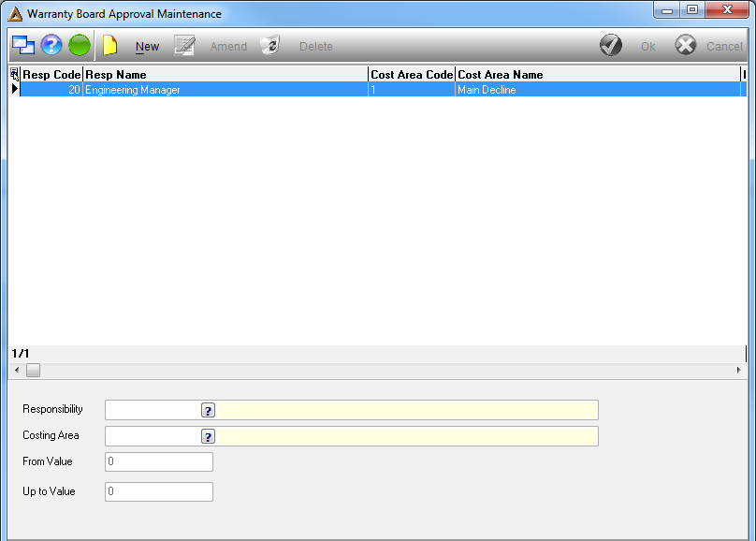Click the Amend notepad pencil icon
The image size is (756, 541).
click(x=184, y=45)
